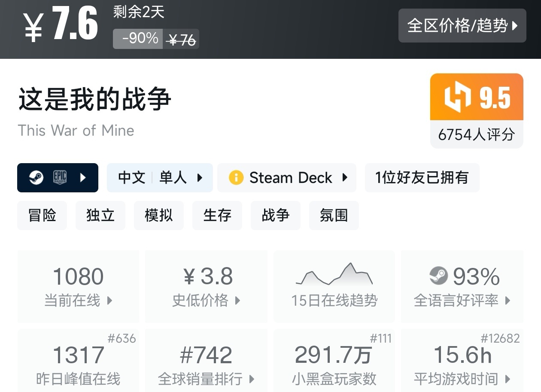
Task: Expand Steam Deck compatibility details
Action: pyautogui.click(x=287, y=178)
